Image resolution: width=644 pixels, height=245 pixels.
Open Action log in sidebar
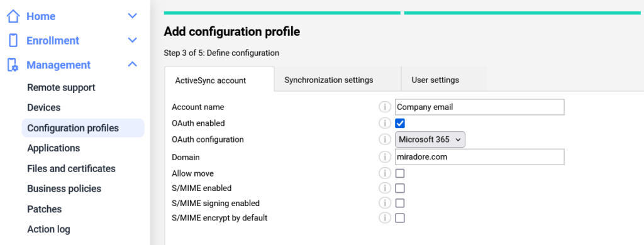tap(48, 229)
